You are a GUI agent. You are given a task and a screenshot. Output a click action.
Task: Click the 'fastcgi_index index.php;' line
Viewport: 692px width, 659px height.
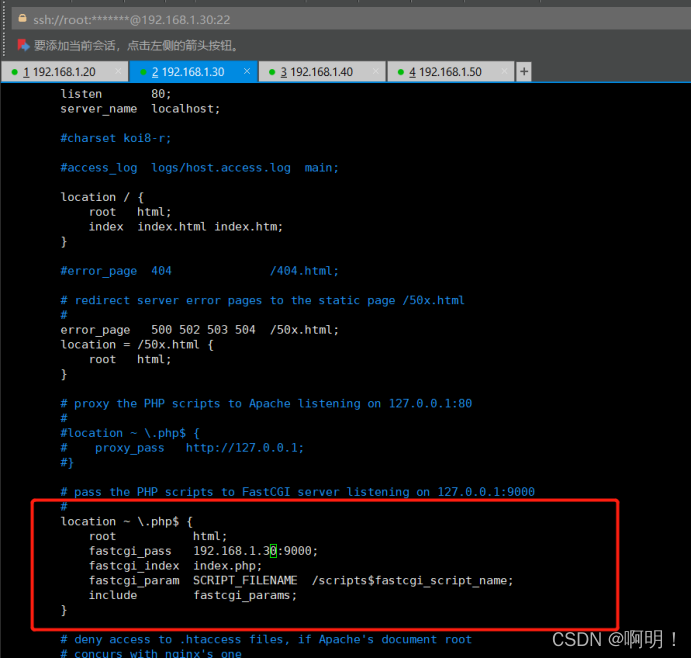pos(175,566)
